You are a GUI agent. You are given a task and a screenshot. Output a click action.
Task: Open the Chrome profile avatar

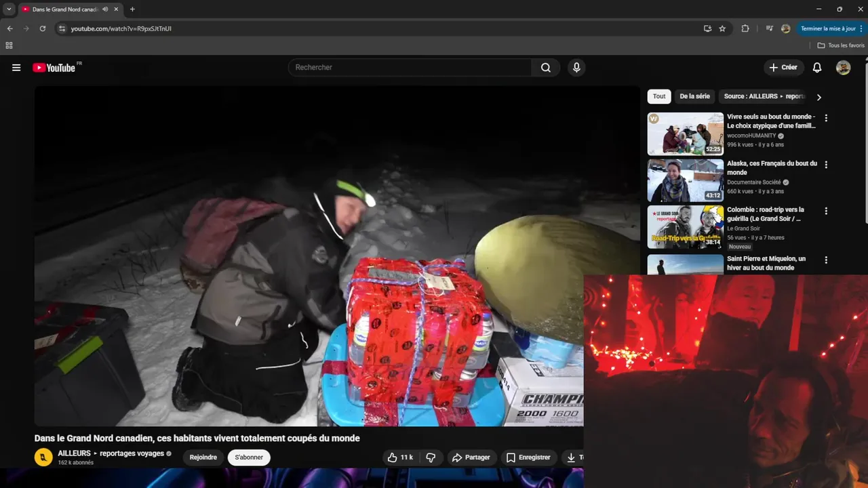tap(786, 28)
